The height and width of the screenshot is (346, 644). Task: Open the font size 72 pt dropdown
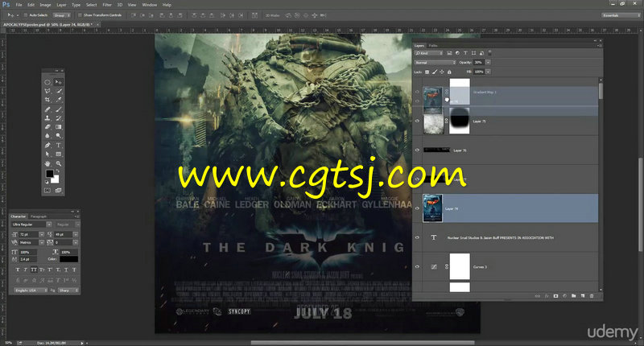[41, 234]
